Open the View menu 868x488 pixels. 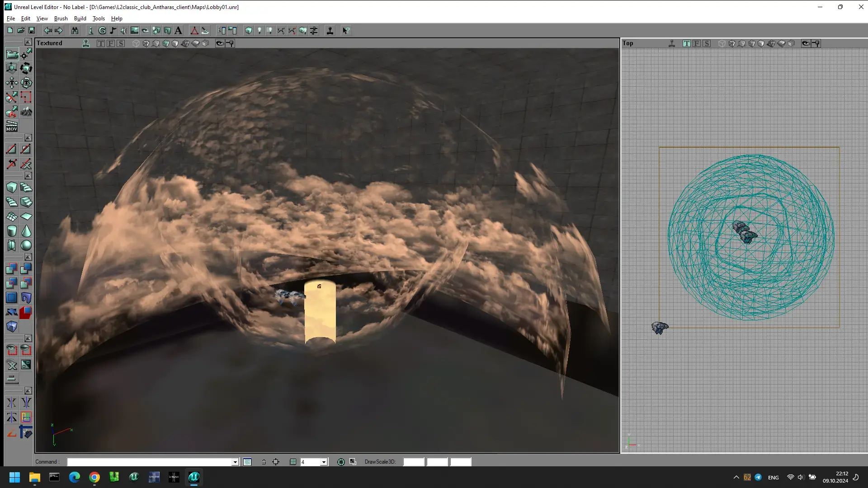coord(42,19)
